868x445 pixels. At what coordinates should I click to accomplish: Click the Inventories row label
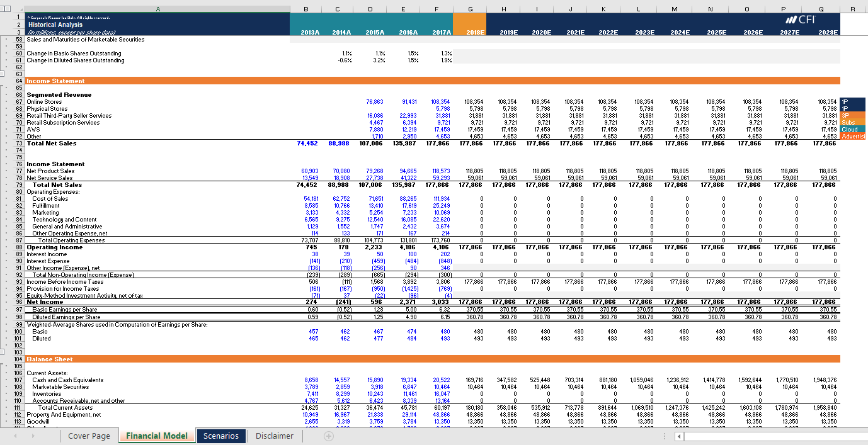coord(46,393)
